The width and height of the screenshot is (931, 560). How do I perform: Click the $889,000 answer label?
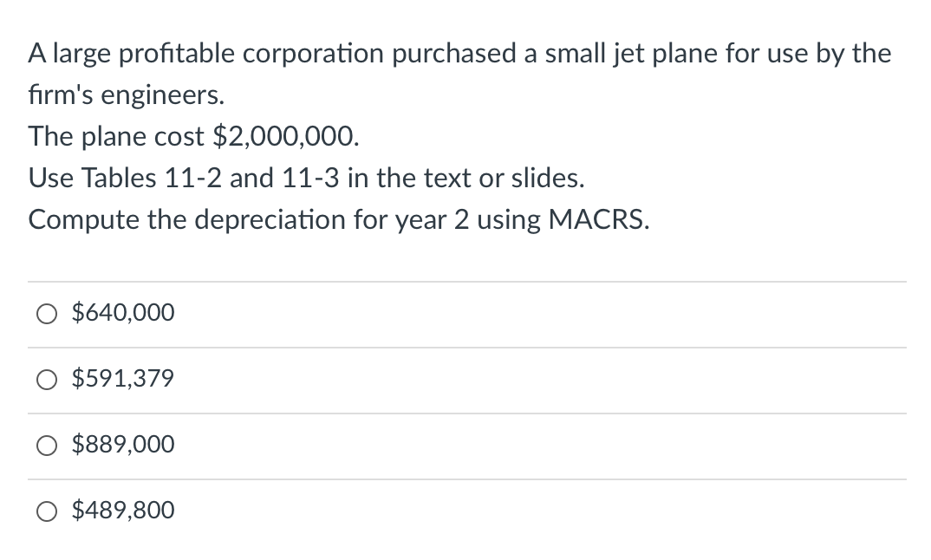[x=122, y=444]
